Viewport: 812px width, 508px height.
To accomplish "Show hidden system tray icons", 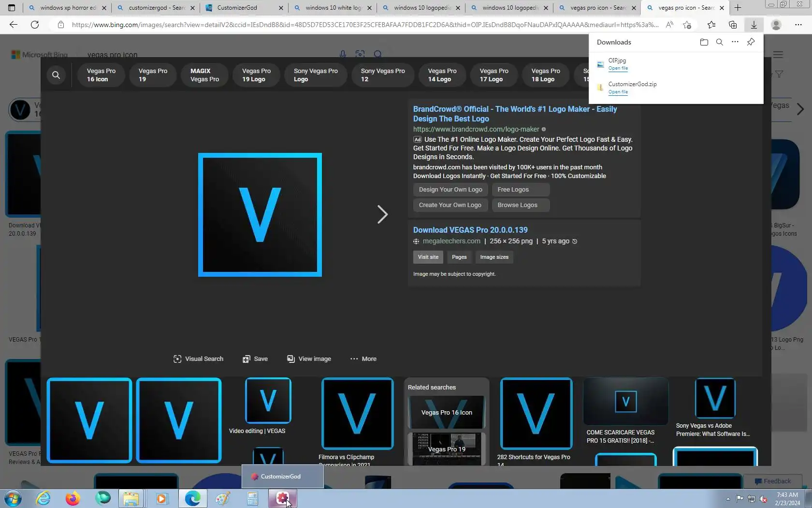I will (x=728, y=499).
